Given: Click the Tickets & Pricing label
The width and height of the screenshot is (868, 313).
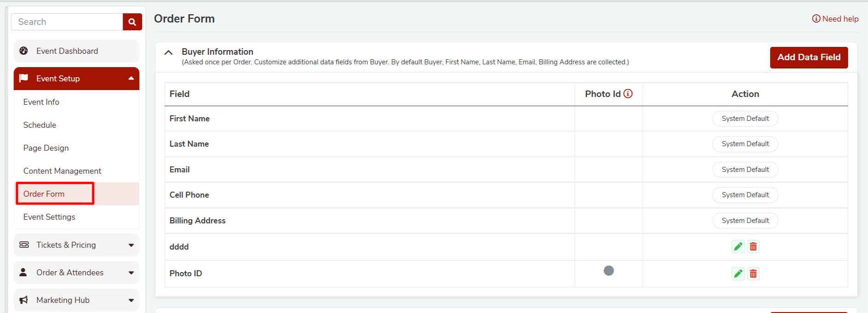Looking at the screenshot, I should point(66,245).
